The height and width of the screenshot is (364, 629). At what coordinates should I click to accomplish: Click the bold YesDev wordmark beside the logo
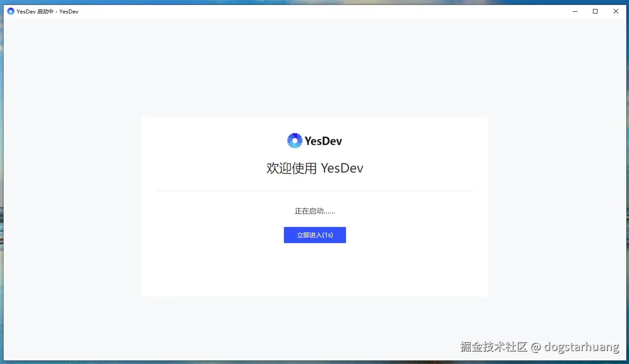(x=323, y=141)
